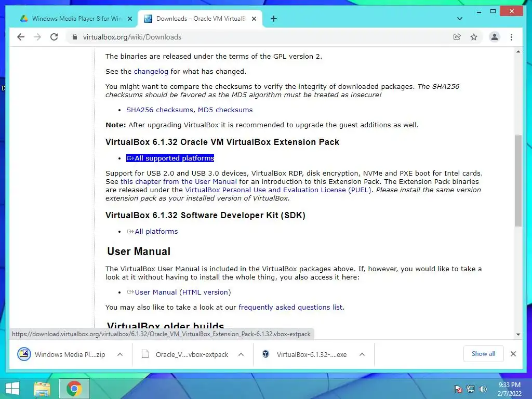Reload the VirtualBox Downloads page
532x399 pixels.
coord(54,37)
